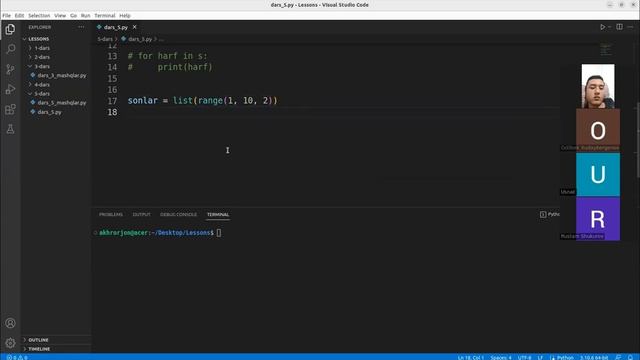This screenshot has width=640, height=360.
Task: Click the sonlar variable on line 17
Action: click(142, 100)
